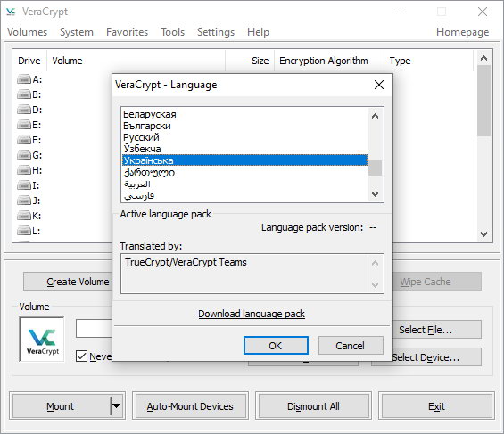Select Persian فارسی language entry
Image resolution: width=504 pixels, height=434 pixels.
coord(244,195)
